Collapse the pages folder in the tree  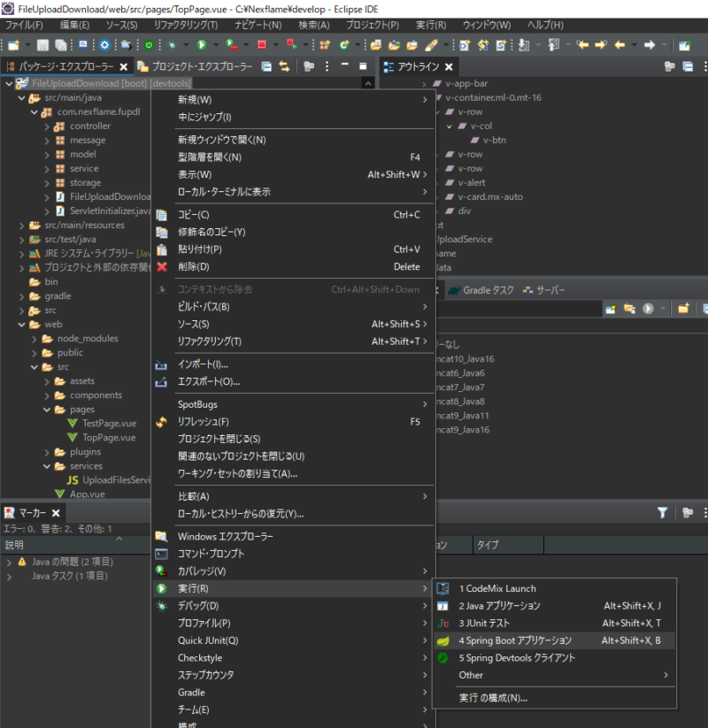pos(47,410)
